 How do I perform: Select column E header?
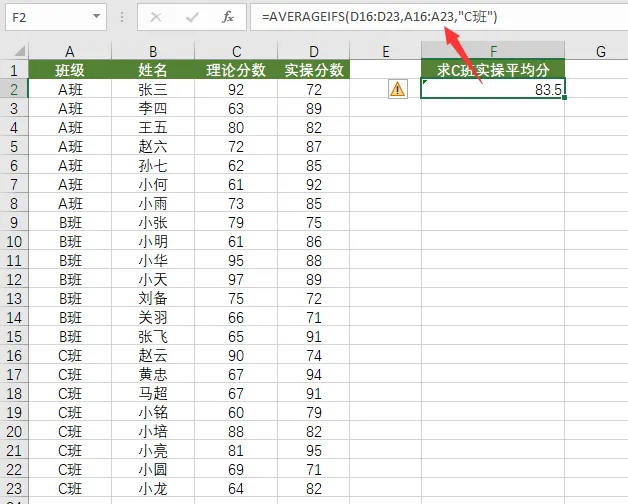[x=385, y=51]
